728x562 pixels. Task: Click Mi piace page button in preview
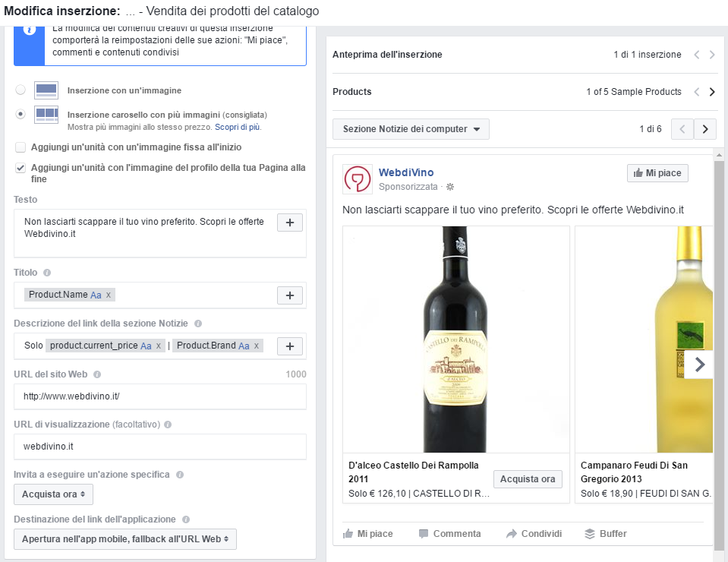pos(657,173)
